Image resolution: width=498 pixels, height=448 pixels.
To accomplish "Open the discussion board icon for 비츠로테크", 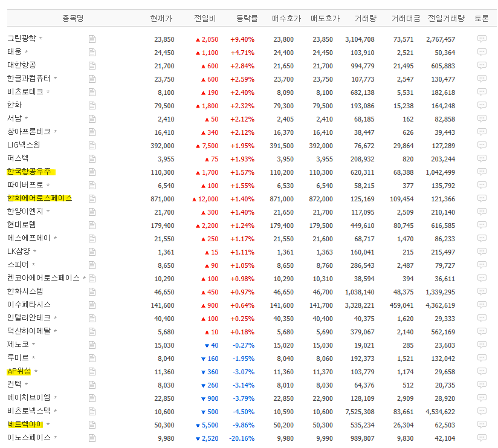I will click(x=482, y=92).
